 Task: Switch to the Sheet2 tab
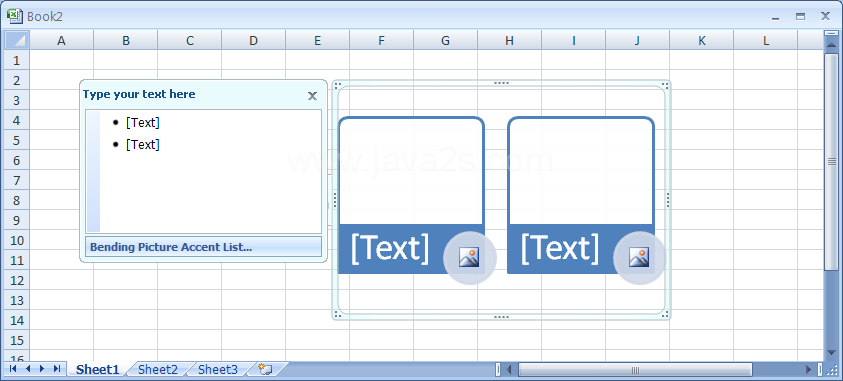(158, 369)
